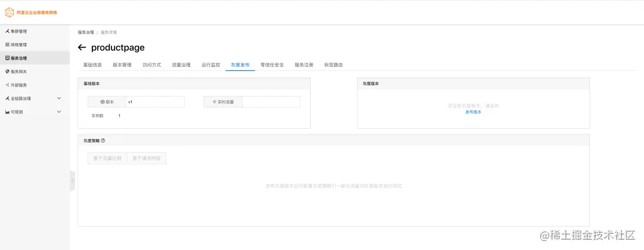644x250 pixels.
Task: Click the v1 version value
Action: tap(130, 101)
